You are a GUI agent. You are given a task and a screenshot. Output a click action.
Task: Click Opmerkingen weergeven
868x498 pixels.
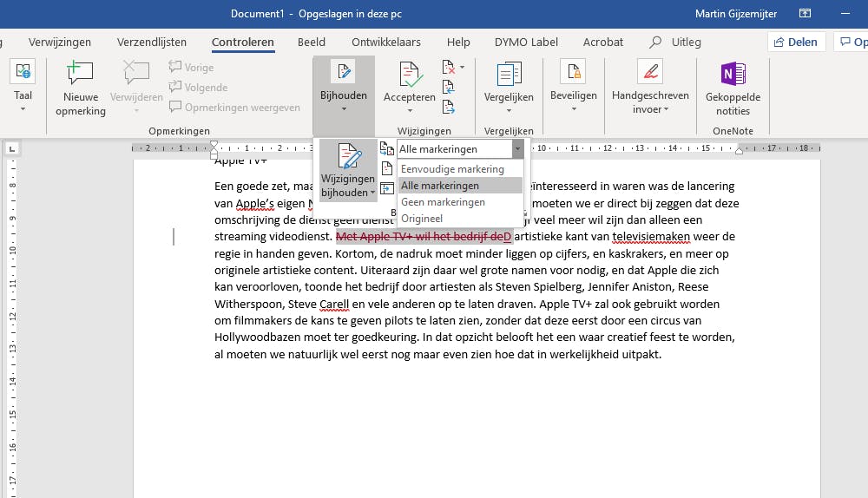[x=234, y=107]
